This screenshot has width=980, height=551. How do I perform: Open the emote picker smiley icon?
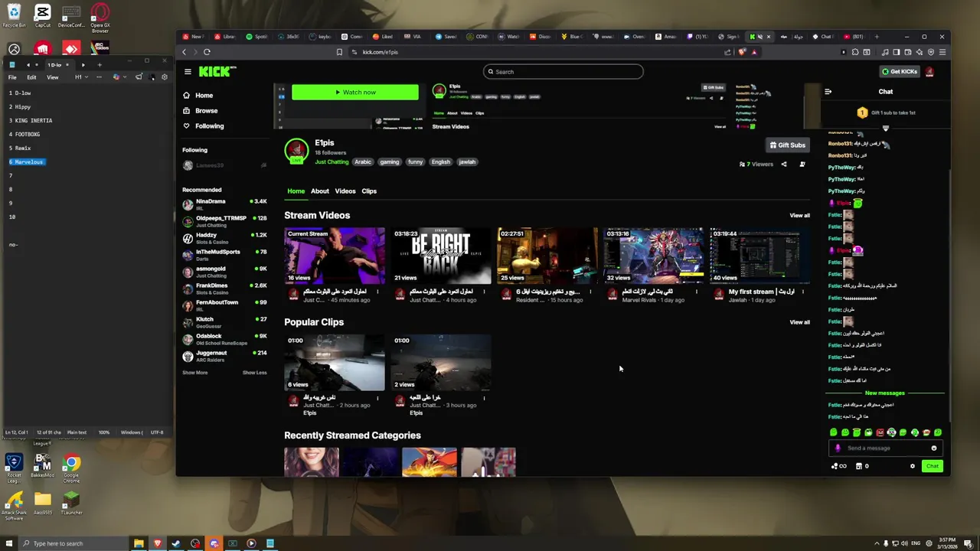[934, 448]
